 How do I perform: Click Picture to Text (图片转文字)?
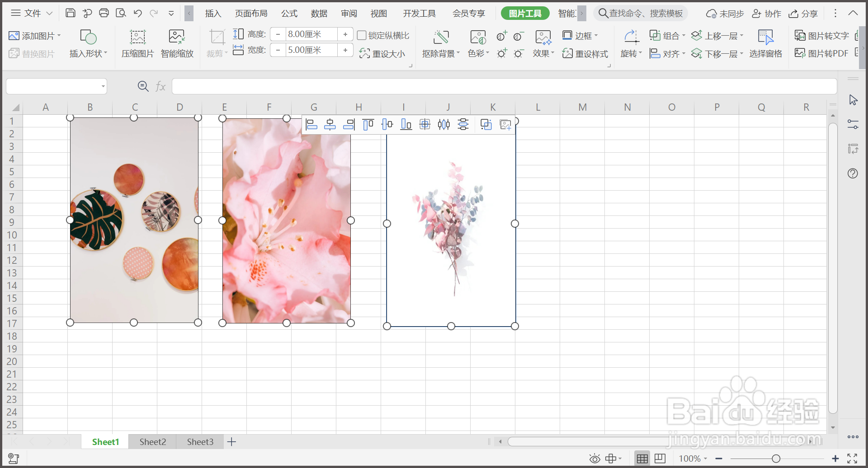821,36
